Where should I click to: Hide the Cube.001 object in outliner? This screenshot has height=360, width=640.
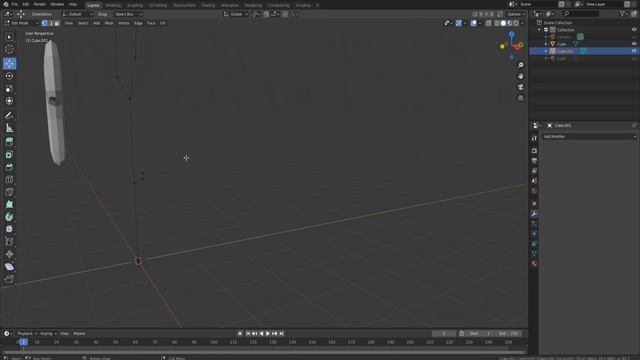pyautogui.click(x=634, y=51)
